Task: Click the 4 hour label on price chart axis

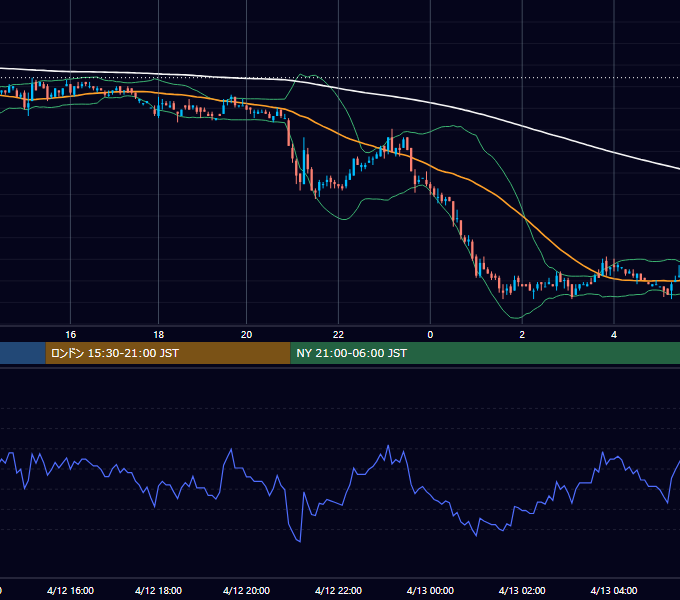Action: coord(614,335)
